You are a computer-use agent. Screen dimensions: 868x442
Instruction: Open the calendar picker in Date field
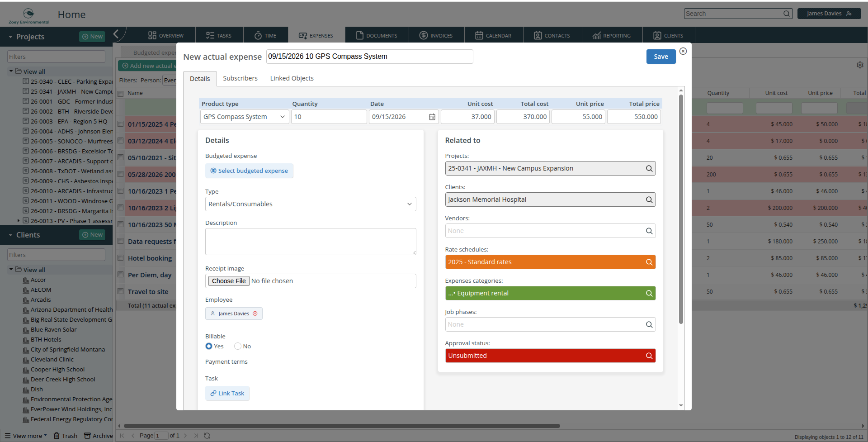pos(432,117)
